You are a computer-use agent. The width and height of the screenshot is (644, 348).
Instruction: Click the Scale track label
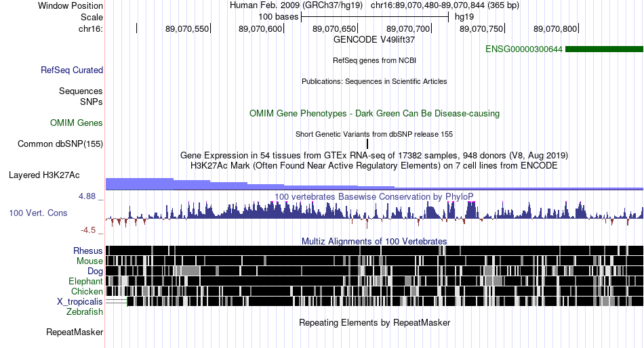click(x=92, y=17)
